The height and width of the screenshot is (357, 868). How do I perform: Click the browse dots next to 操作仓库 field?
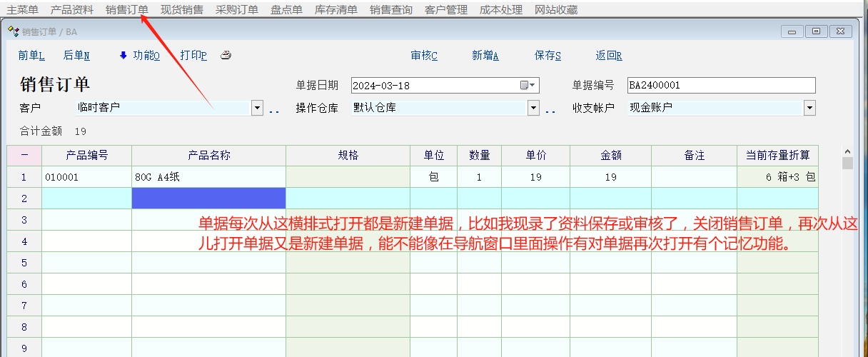pos(550,109)
